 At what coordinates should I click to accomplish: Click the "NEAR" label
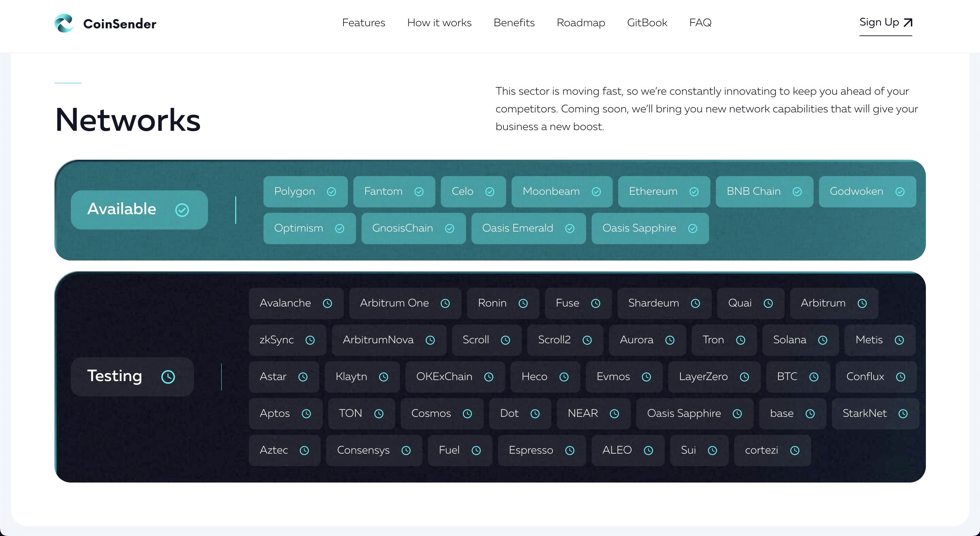pos(582,413)
